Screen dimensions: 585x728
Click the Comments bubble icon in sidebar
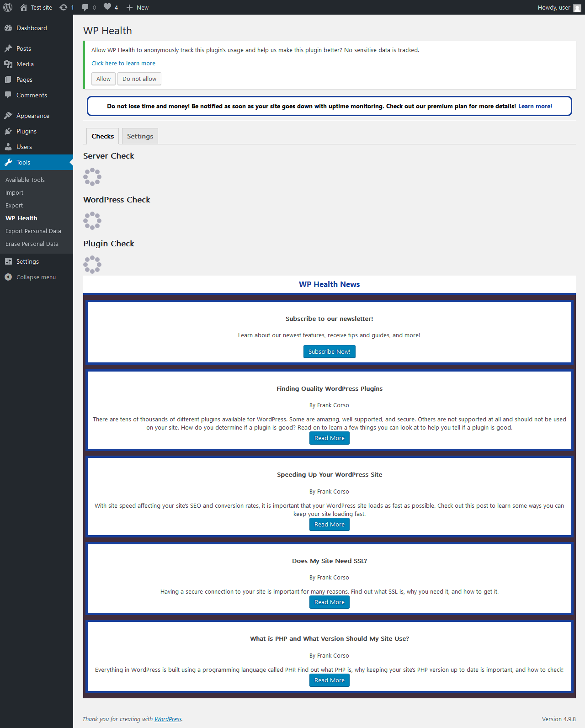(8, 95)
